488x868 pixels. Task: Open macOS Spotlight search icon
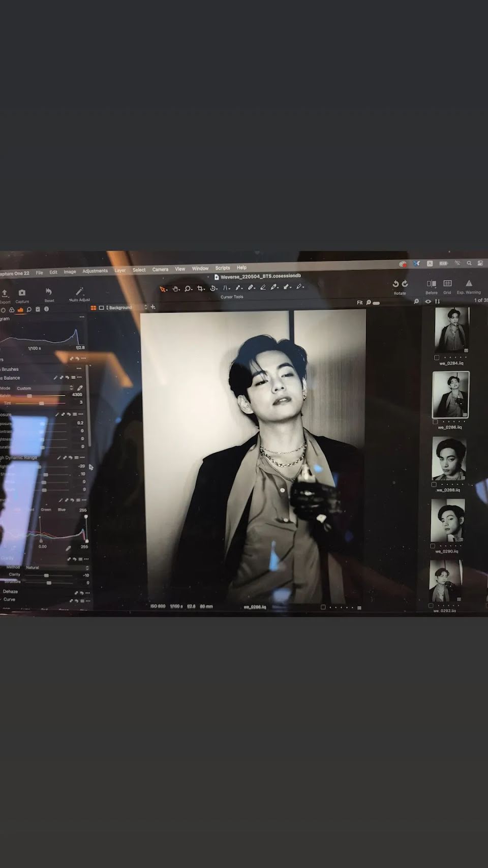[x=469, y=263]
